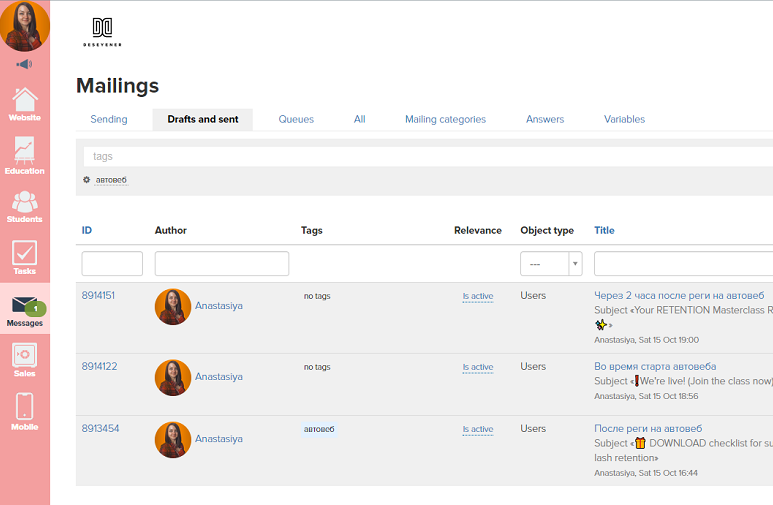Toggle 'Is active' status for mailing 8913454
The width and height of the screenshot is (773, 505).
pos(477,429)
